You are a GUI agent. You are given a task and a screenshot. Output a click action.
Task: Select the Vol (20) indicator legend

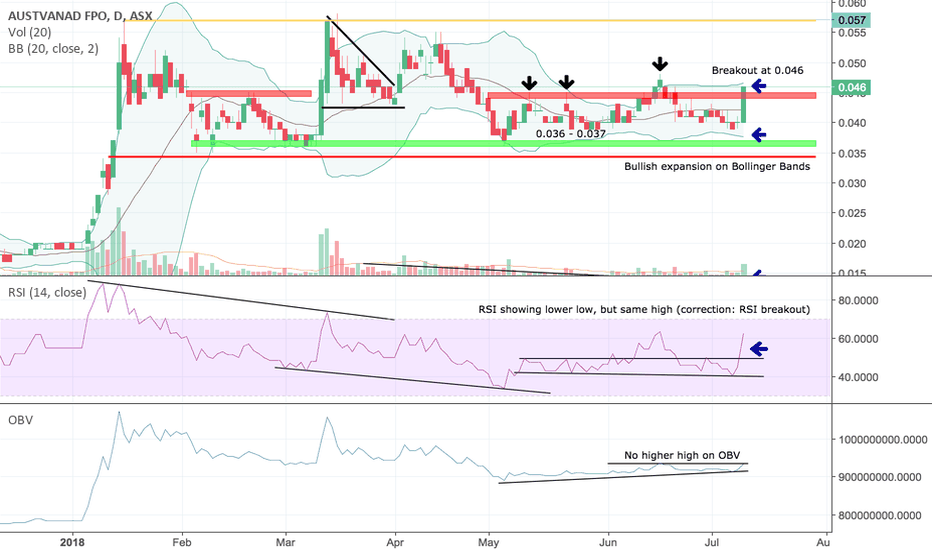(x=30, y=32)
